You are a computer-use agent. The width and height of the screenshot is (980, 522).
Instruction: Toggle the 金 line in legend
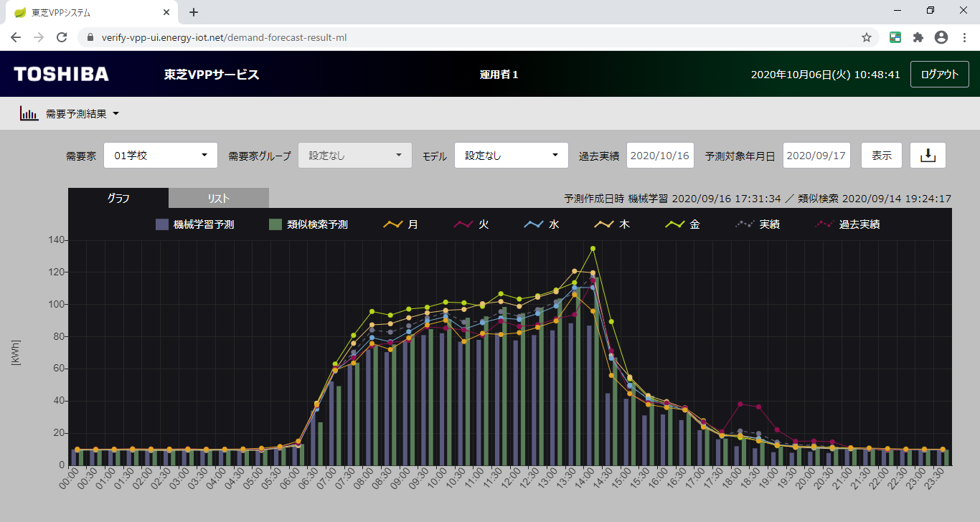coord(682,224)
